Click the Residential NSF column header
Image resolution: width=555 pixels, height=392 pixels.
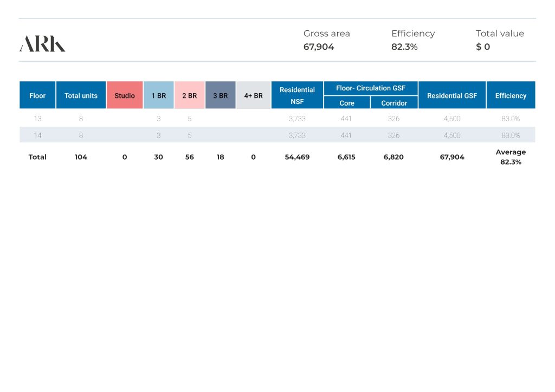click(x=297, y=95)
